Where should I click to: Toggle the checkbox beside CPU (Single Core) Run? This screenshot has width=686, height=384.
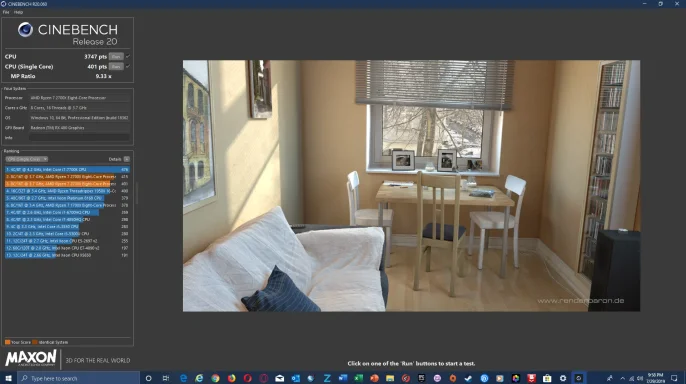(x=128, y=66)
